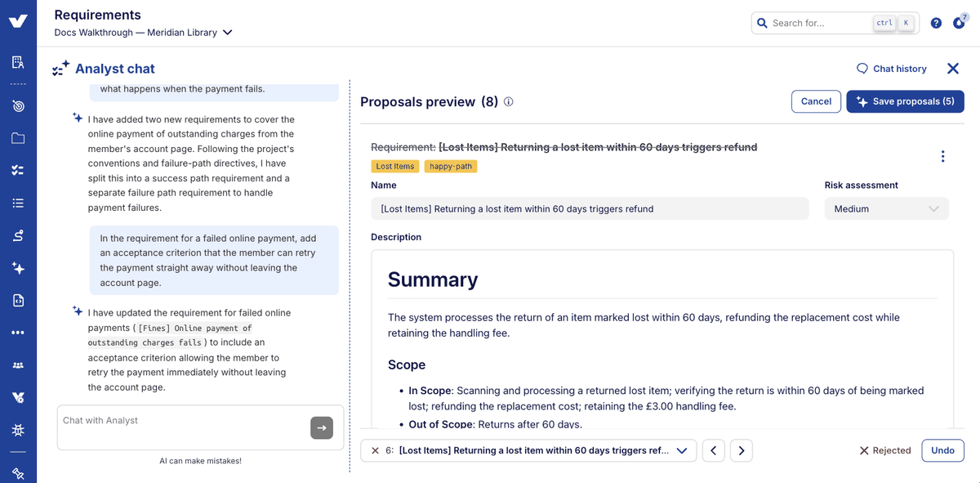Open the winding path sidebar icon

click(18, 235)
